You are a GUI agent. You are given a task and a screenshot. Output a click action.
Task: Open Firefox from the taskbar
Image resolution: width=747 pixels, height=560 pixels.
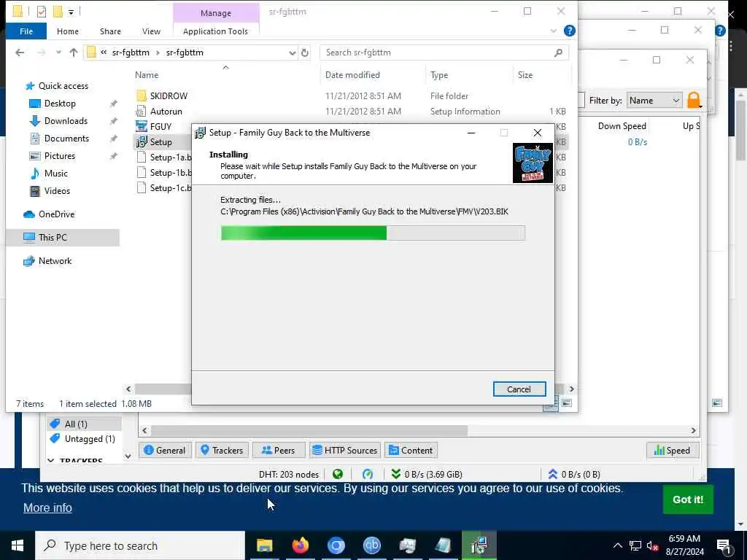pos(300,545)
